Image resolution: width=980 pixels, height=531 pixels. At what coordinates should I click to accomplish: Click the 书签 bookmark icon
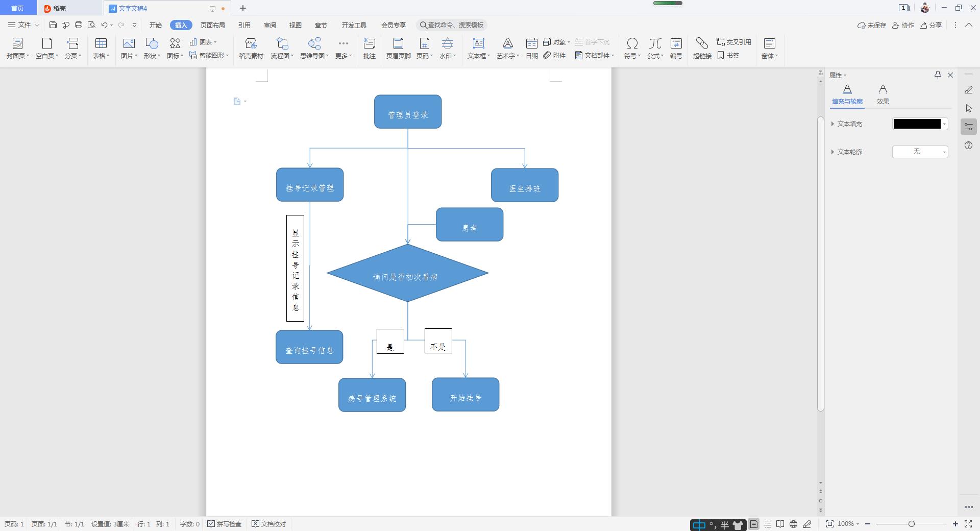(728, 56)
